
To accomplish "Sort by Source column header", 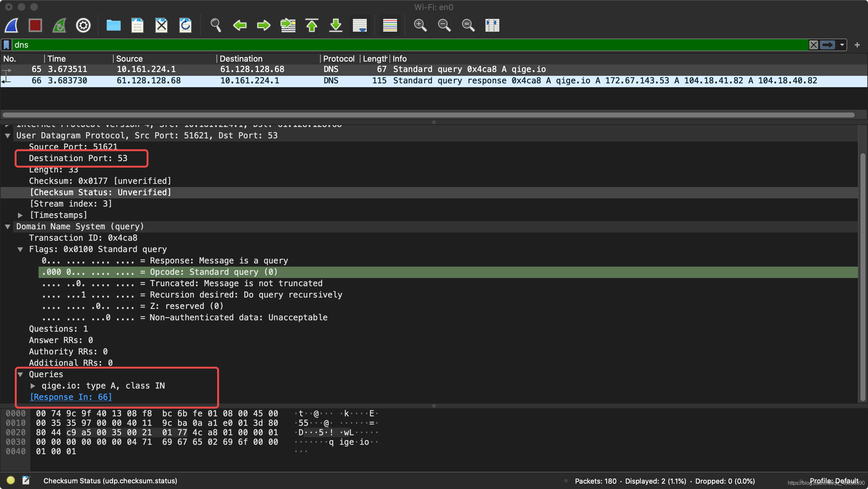I will coord(164,59).
